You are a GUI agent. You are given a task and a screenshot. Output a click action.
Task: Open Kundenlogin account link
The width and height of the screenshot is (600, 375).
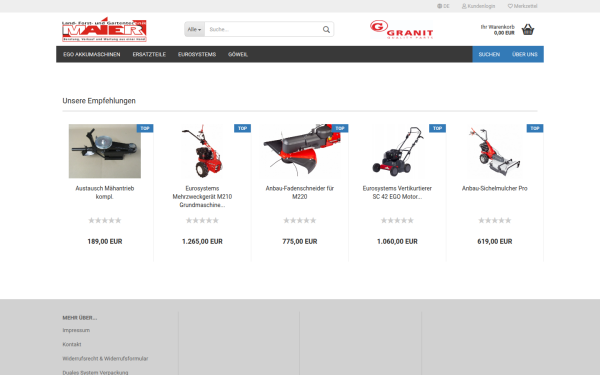click(478, 6)
